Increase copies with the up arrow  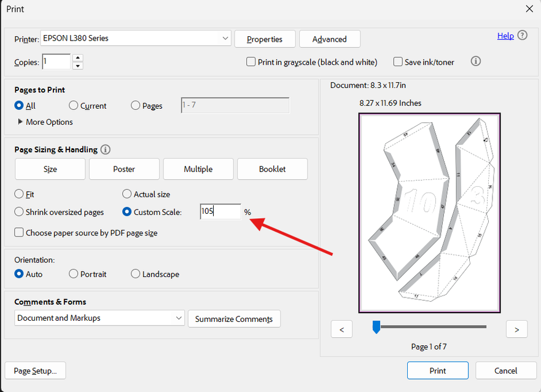(x=78, y=58)
